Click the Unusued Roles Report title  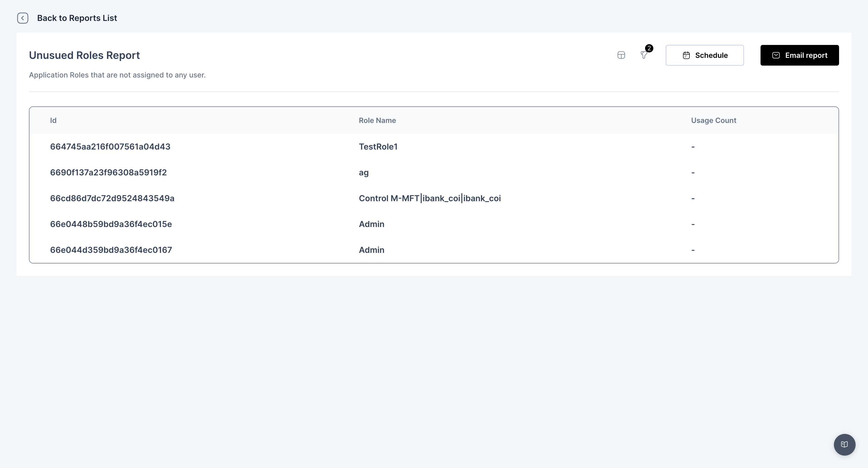[x=84, y=55]
